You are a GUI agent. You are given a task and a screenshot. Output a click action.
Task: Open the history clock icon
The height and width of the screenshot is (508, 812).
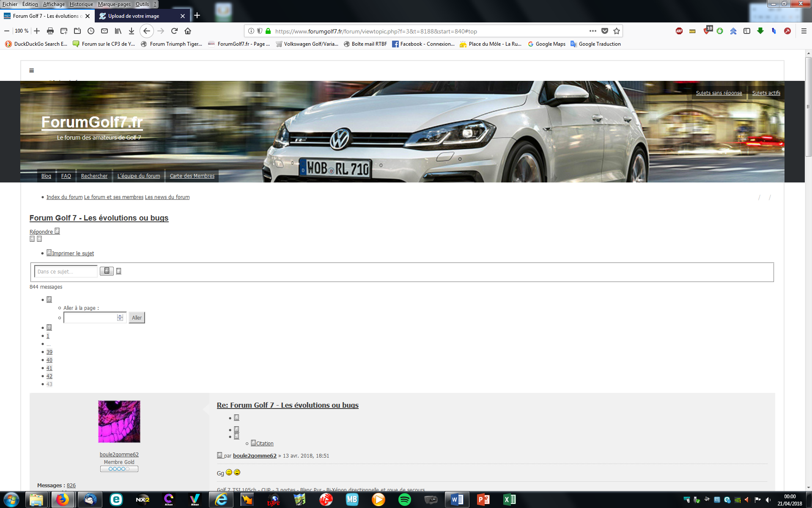91,31
